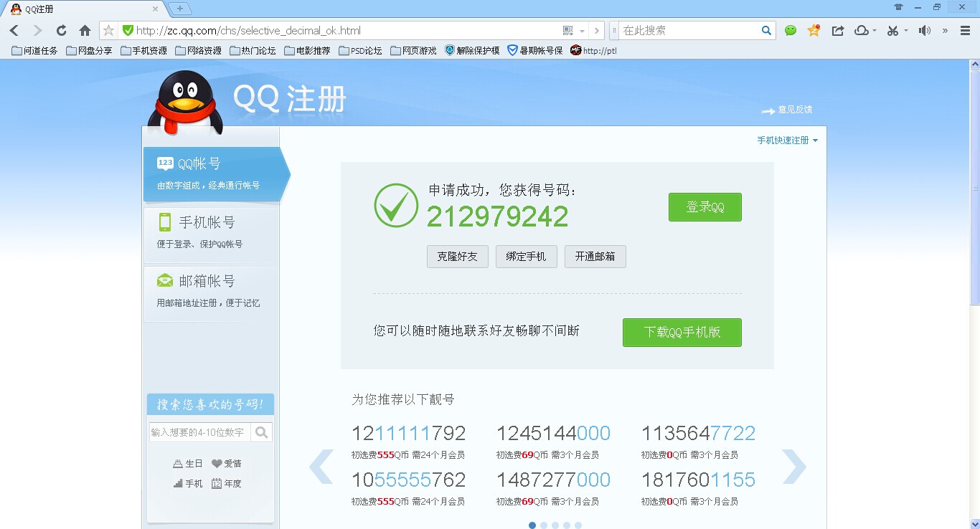Show previous recommended numbers with left arrow

(x=321, y=467)
